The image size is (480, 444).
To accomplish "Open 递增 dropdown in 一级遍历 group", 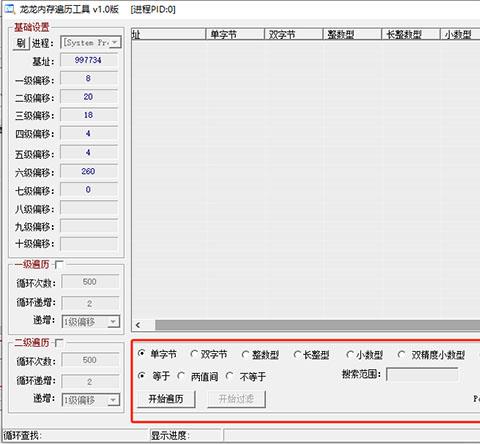I will 91,322.
